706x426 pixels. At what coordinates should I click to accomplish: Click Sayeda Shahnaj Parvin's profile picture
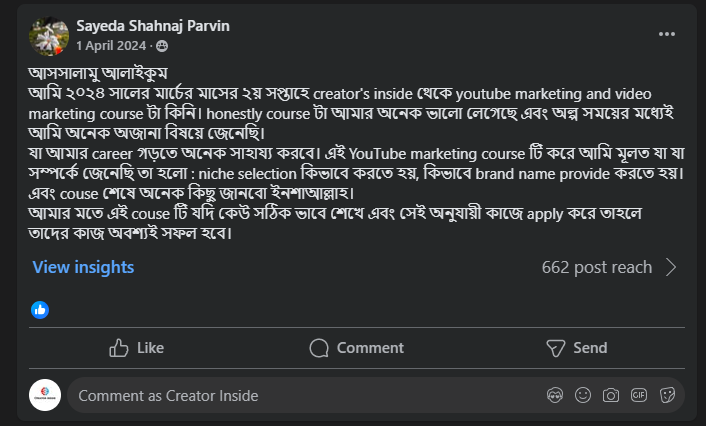[x=48, y=36]
